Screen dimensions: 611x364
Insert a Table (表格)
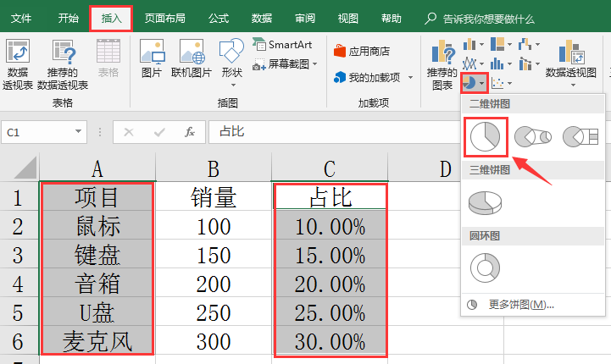tap(108, 58)
